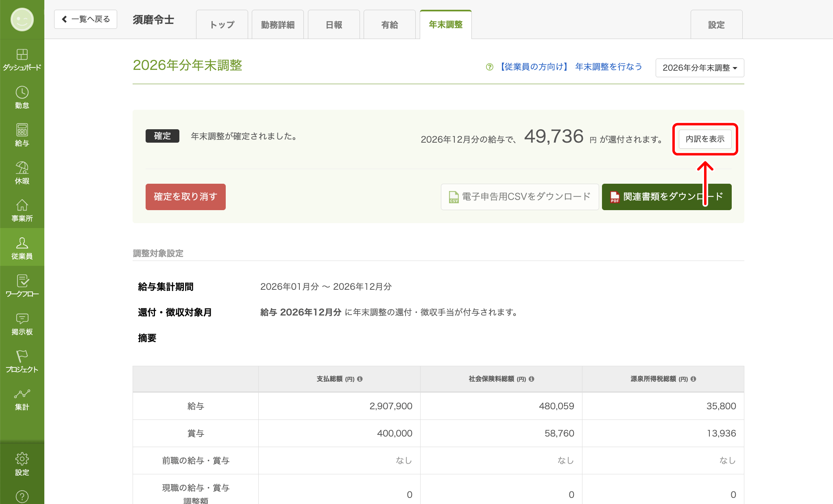Click the green help icon beside 従業員の方向け link

point(490,67)
